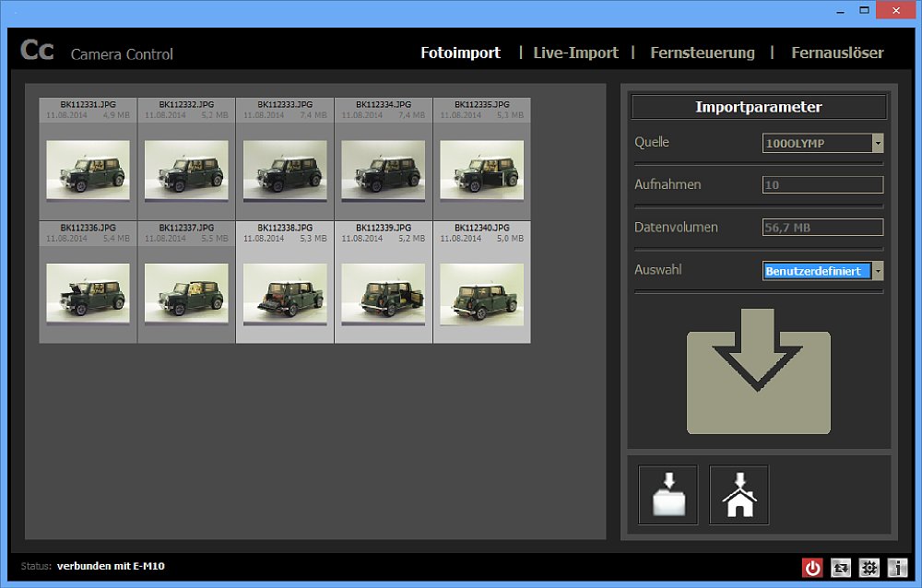
Task: Click the import-to-folder icon
Action: tap(668, 495)
